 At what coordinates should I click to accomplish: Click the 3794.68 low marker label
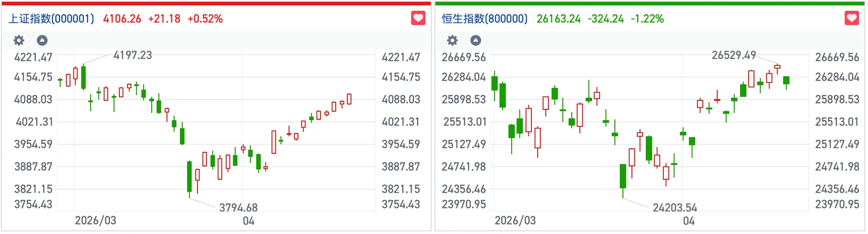click(x=238, y=208)
